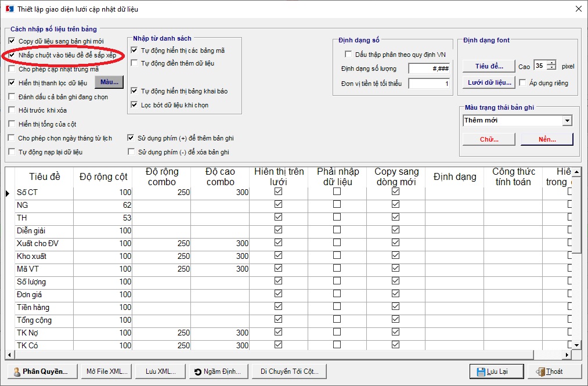Click column width 53 of TH row

(103, 218)
